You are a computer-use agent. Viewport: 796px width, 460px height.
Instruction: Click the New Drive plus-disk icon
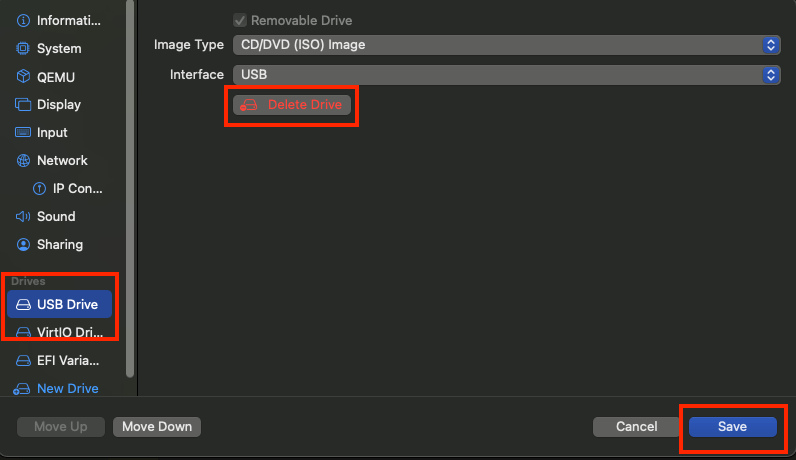point(21,389)
